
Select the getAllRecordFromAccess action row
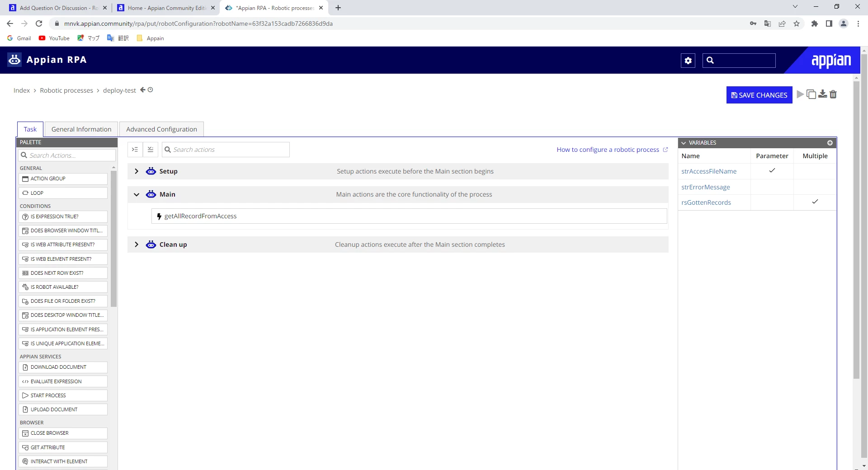point(409,216)
